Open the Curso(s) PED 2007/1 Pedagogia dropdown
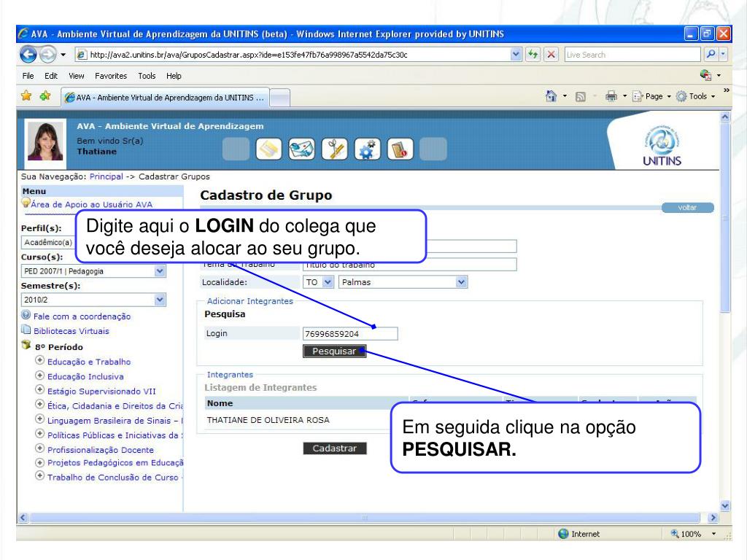747x560 pixels. [160, 271]
